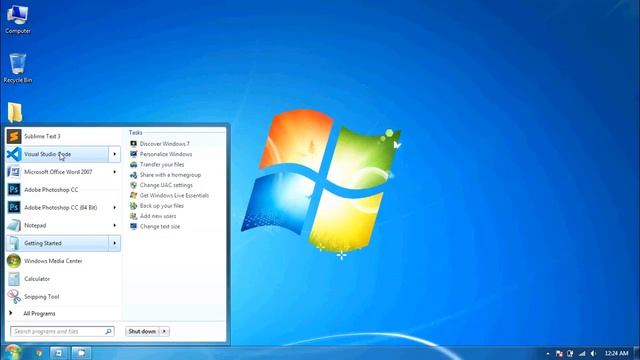Open the third pinned taskbar window button
The image size is (640, 360).
81,353
